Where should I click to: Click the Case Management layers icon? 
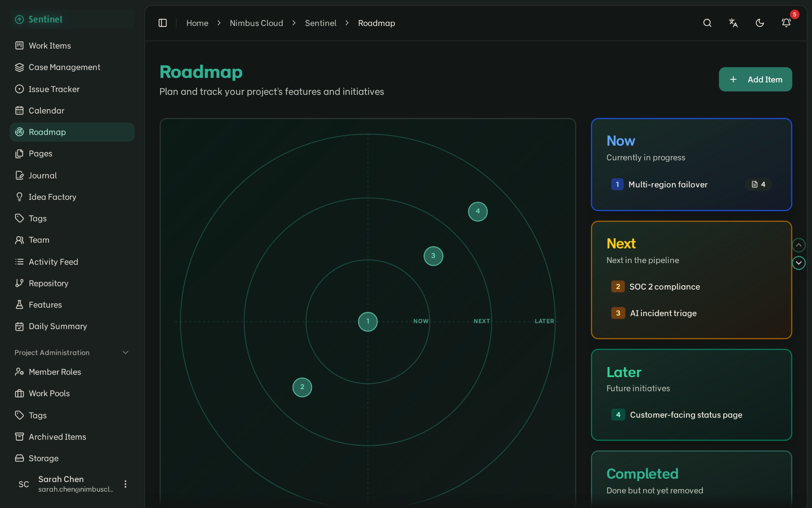click(19, 67)
